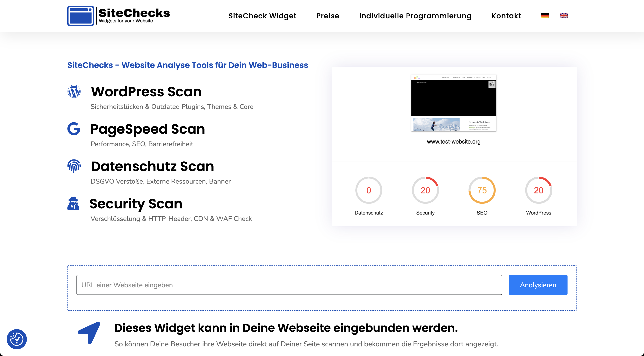This screenshot has width=644, height=356.
Task: Click the Datenschutz Scan heading
Action: (153, 166)
